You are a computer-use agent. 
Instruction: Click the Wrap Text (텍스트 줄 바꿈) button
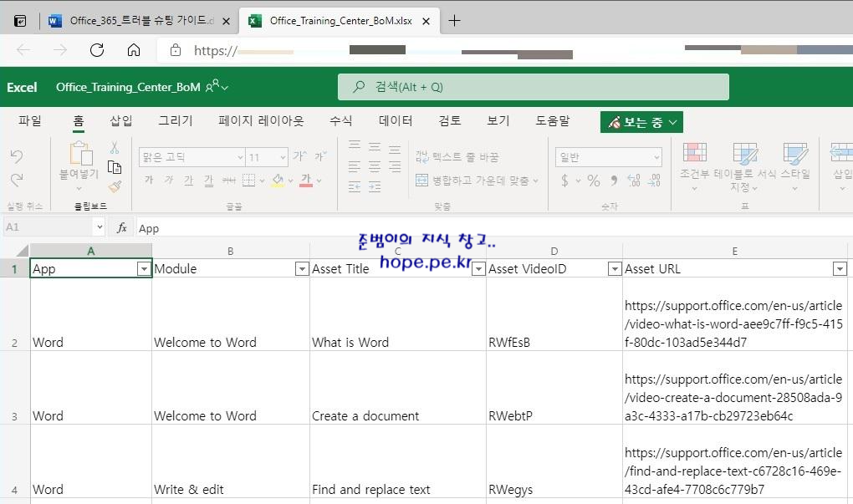[457, 157]
